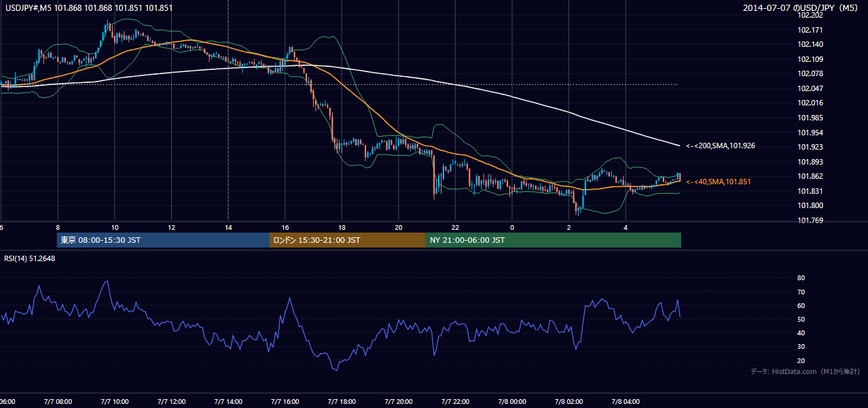The image size is (868, 408).
Task: Click price level 101.862 on the axis
Action: pyautogui.click(x=812, y=176)
